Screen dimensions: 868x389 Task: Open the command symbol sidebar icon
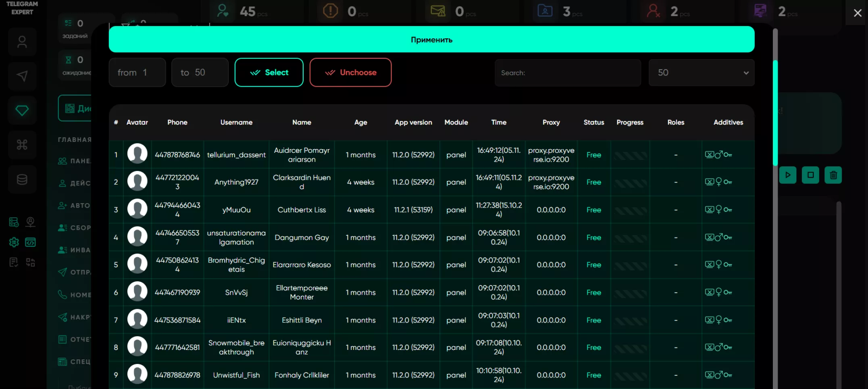pyautogui.click(x=22, y=145)
